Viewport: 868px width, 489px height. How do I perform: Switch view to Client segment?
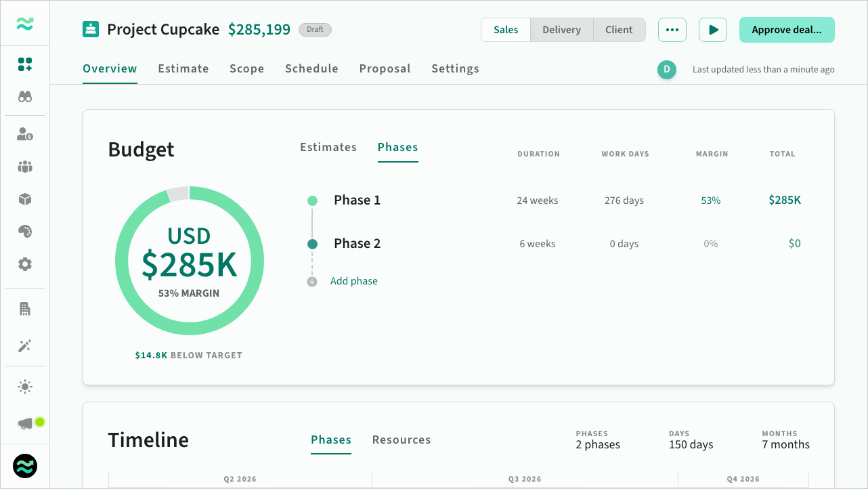click(619, 30)
